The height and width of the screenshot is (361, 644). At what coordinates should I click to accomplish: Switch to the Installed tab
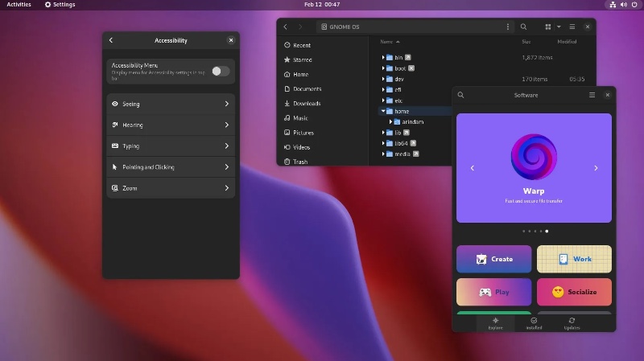click(534, 322)
